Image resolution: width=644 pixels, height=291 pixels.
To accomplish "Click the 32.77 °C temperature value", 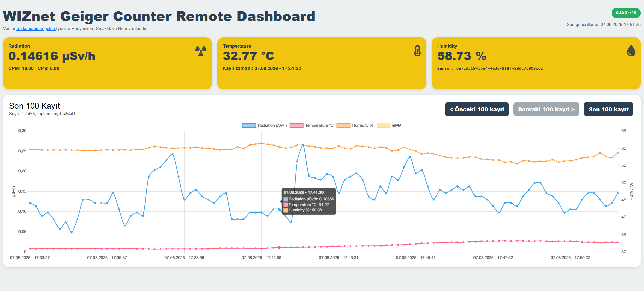I will point(249,56).
